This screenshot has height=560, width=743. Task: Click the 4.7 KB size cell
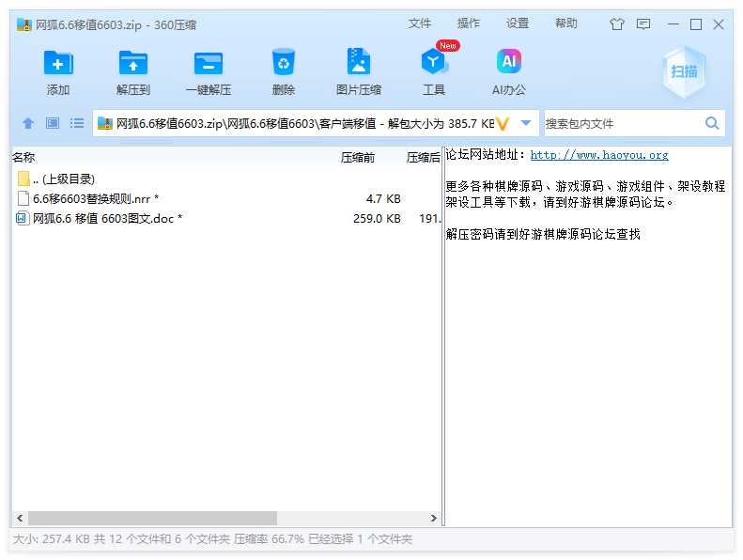click(x=383, y=198)
